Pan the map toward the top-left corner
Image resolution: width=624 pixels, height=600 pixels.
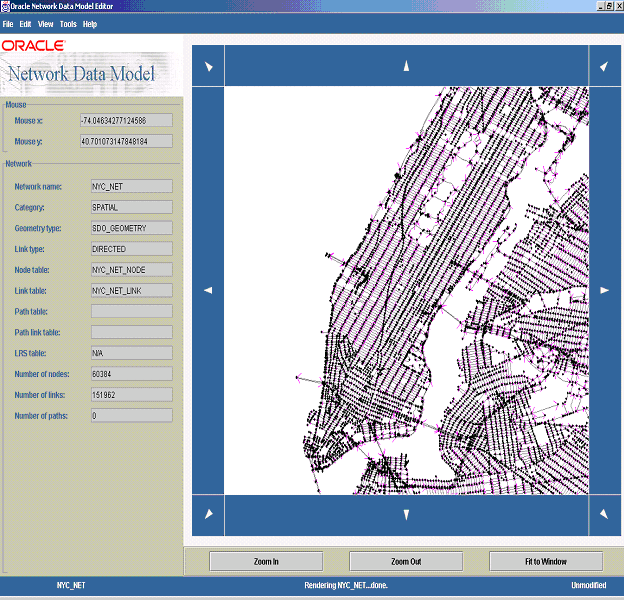coord(208,66)
